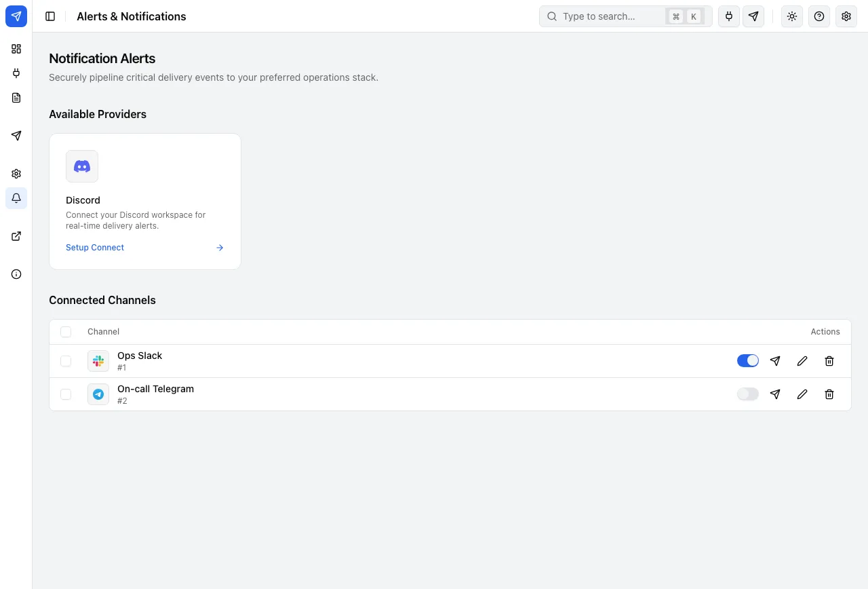Screen dimensions: 868x589
Task: Open help with the question mark icon
Action: pyautogui.click(x=819, y=16)
